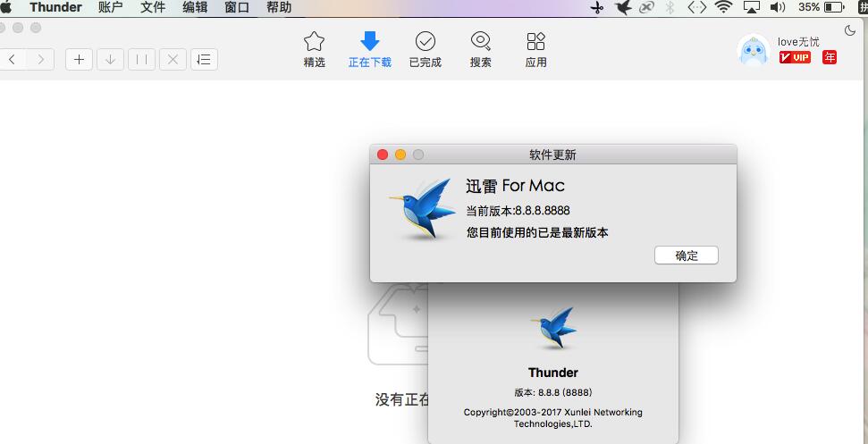This screenshot has height=444, width=868.
Task: Open the Bluetooth status menu
Action: 670,7
